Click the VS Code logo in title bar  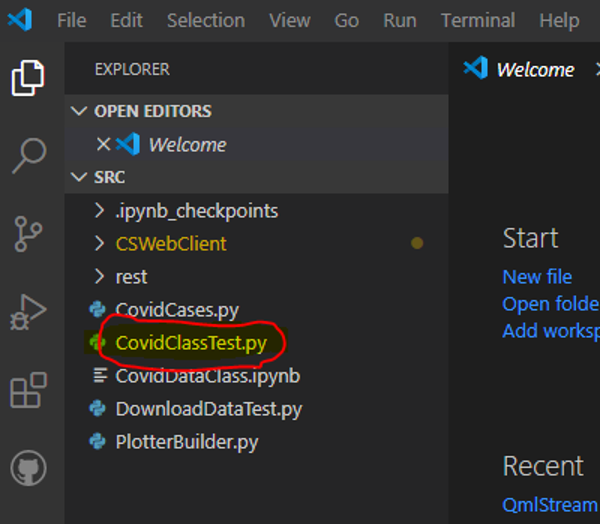click(x=19, y=20)
